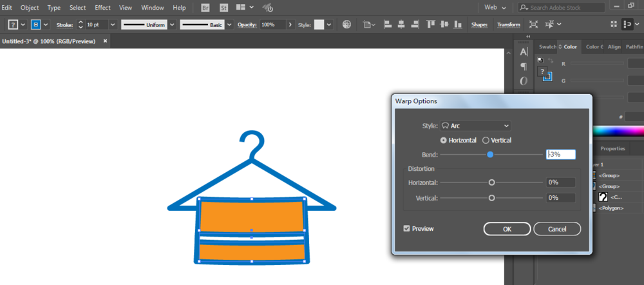
Task: Click the horizontal align left icon
Action: pos(388,25)
